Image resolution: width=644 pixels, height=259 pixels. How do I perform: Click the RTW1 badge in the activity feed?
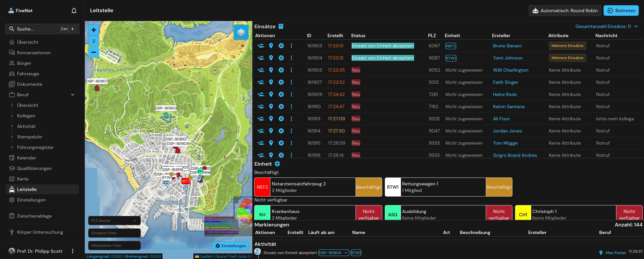tap(356, 253)
